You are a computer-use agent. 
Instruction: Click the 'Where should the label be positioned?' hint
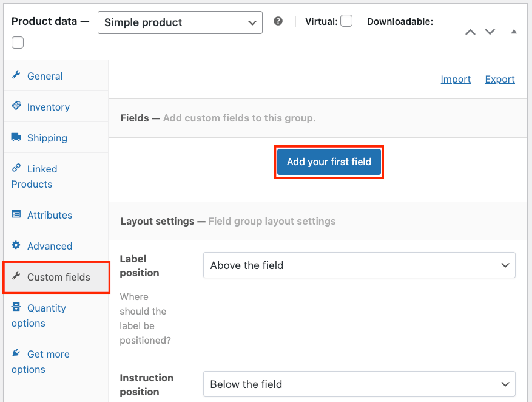point(145,318)
